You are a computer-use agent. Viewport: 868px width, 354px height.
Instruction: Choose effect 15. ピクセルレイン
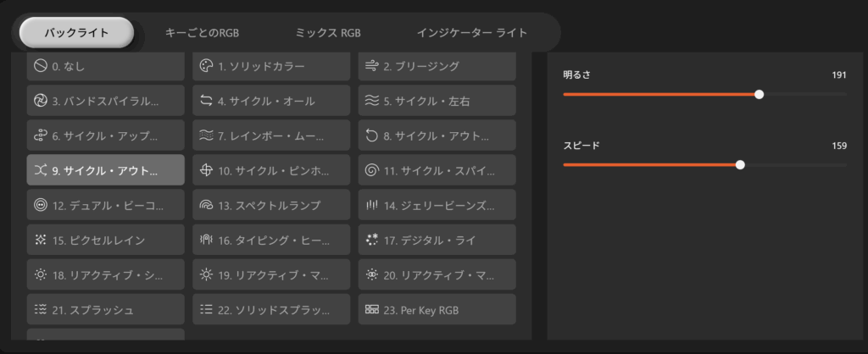(x=105, y=241)
